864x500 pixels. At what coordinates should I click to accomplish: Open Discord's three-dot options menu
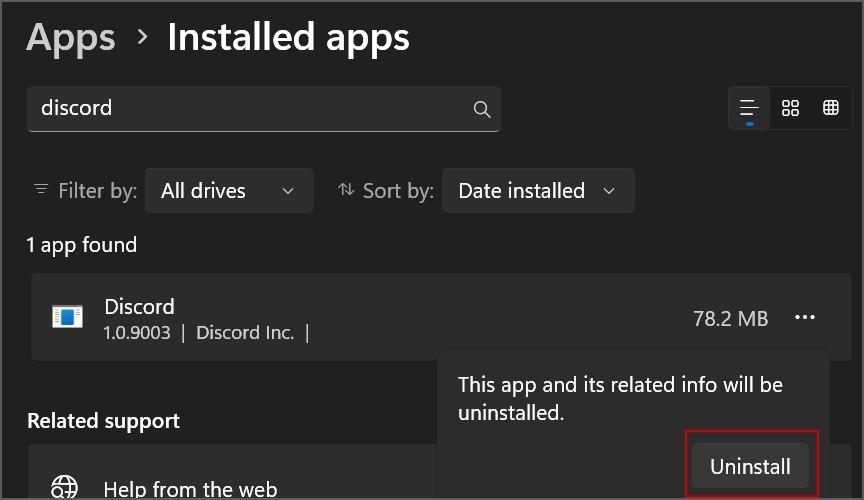[804, 317]
